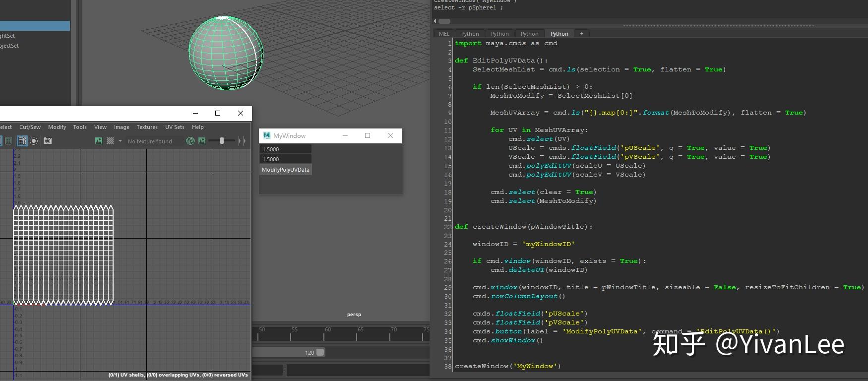This screenshot has height=381, width=868.
Task: Click the RGB channels display icon
Action: 190,141
